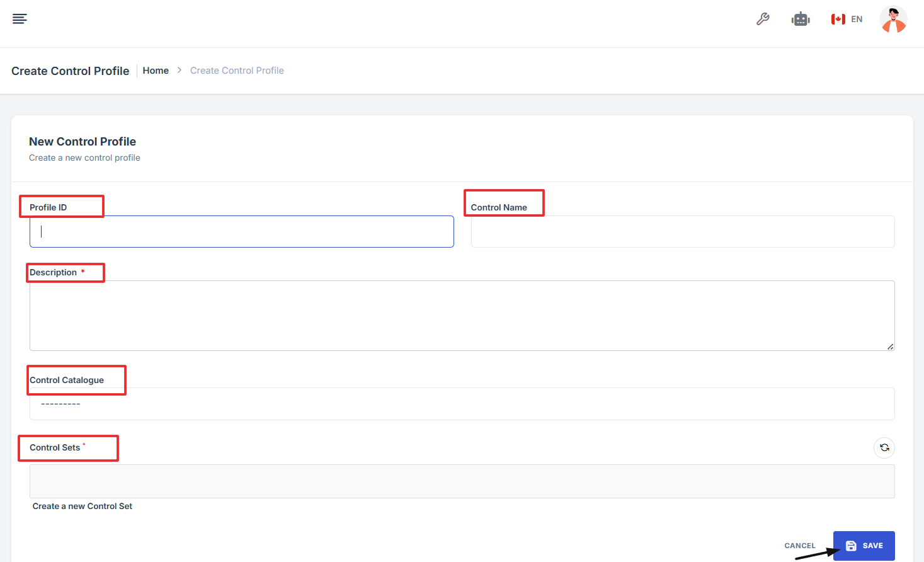Screen dimensions: 924x562
Task: Grab the Description text area resize handle
Action: pos(890,347)
